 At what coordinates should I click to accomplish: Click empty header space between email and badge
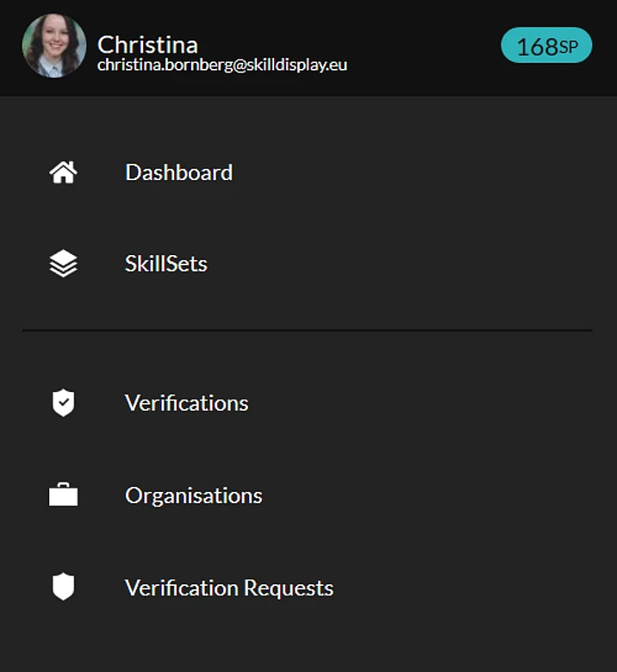[422, 47]
